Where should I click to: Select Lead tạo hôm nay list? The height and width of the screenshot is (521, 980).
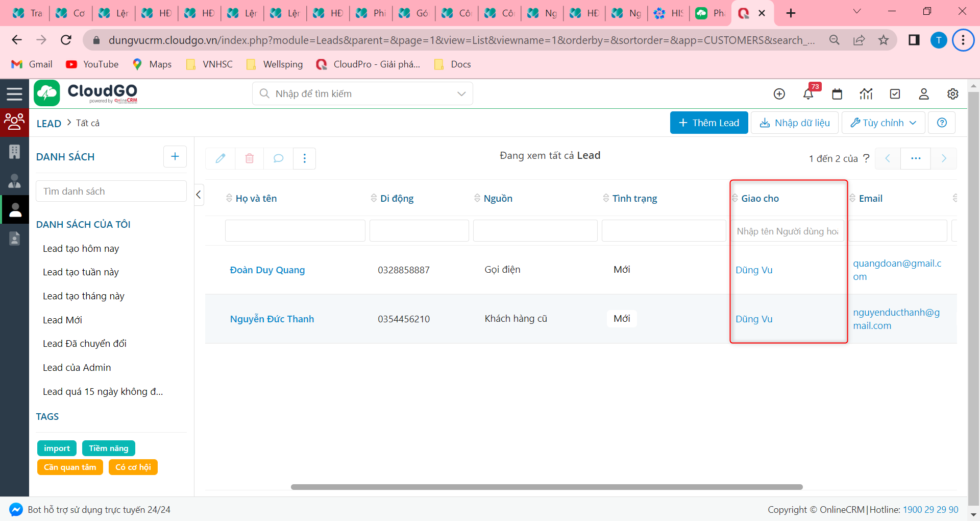pos(81,249)
